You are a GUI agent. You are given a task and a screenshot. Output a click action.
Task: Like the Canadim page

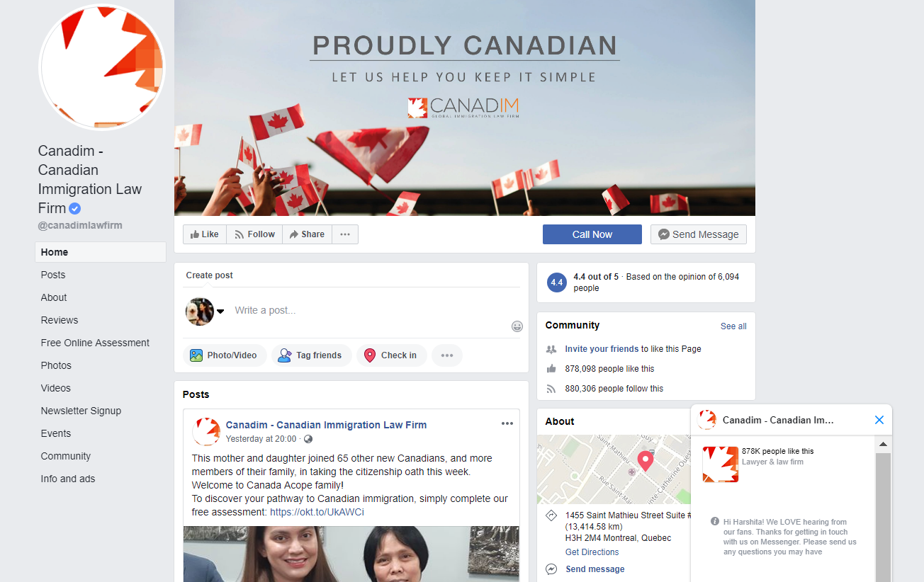coord(205,234)
